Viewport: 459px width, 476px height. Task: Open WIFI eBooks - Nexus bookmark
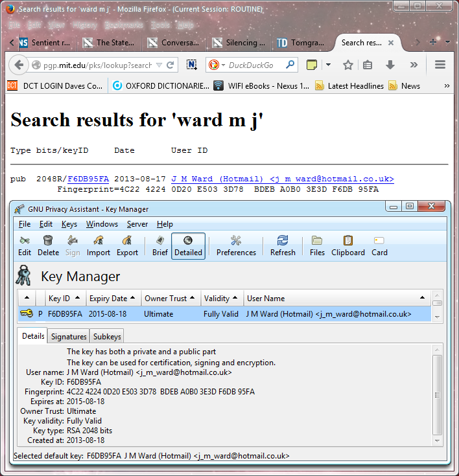(261, 86)
